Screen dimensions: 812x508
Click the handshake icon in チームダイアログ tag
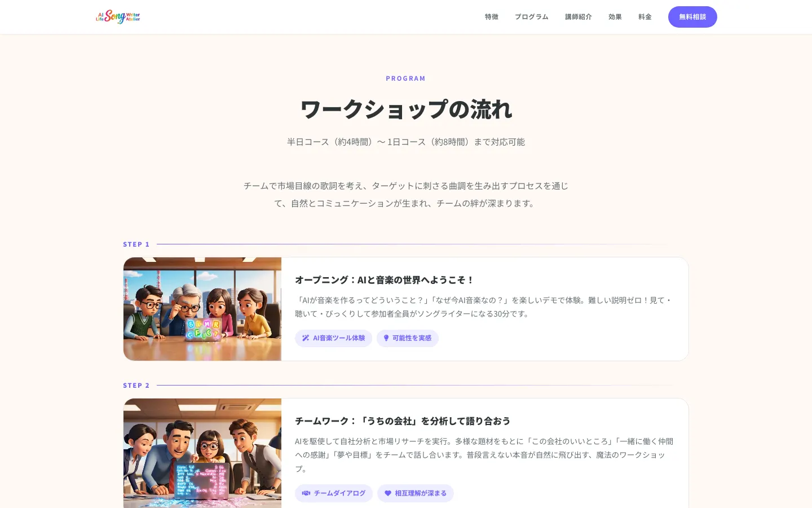306,493
